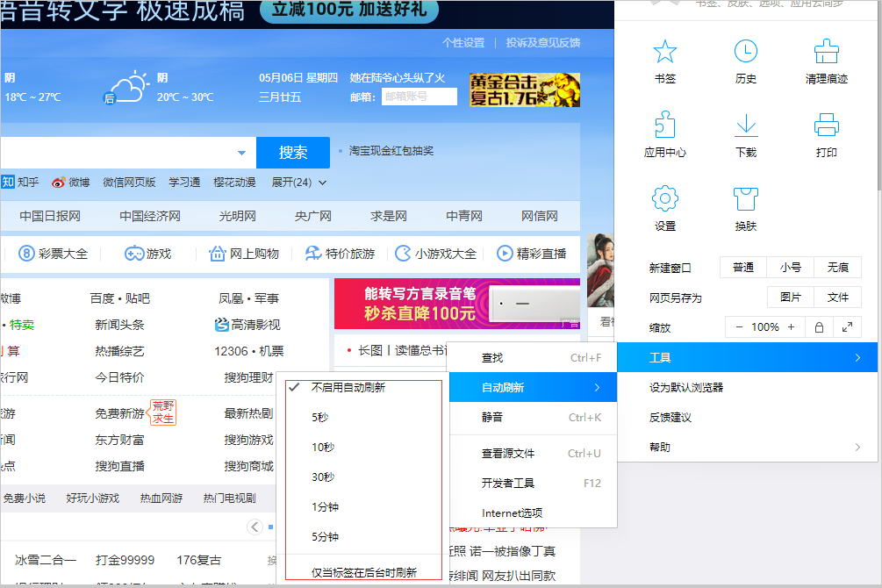Viewport: 882px width, 588px height.
Task: Toggle 仅当标签在后台时刷新 option
Action: tap(364, 571)
